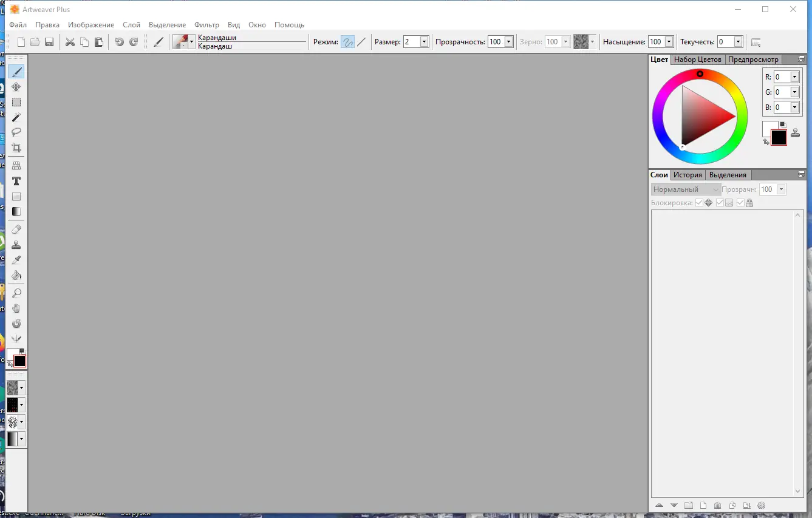This screenshot has width=812, height=518.
Task: Activate the Magic Wand tool
Action: point(16,117)
